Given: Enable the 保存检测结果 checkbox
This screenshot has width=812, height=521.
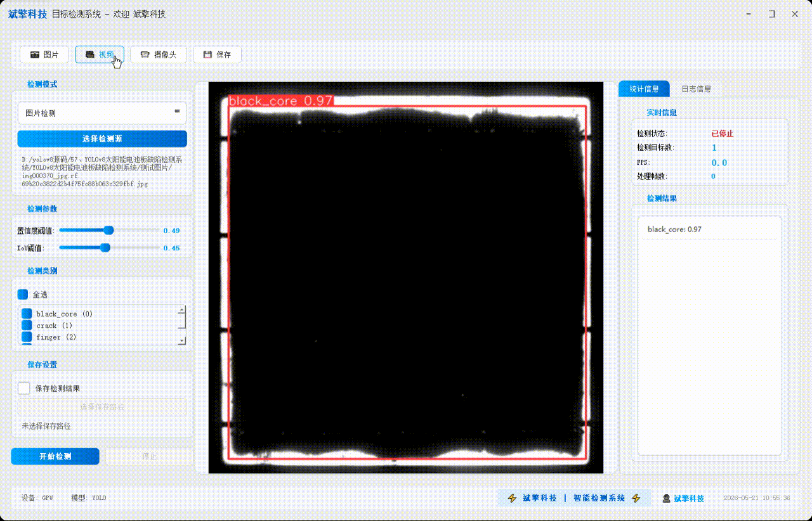Looking at the screenshot, I should [x=24, y=388].
